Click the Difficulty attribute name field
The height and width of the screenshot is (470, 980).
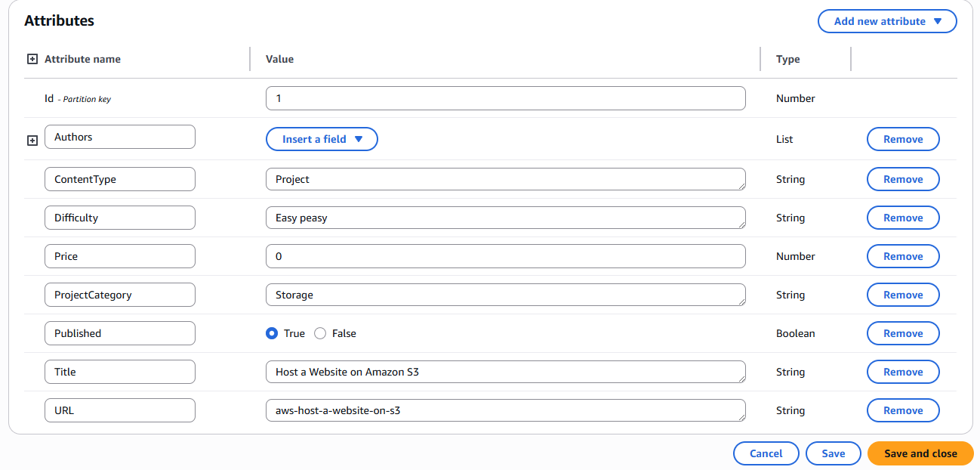coord(119,218)
